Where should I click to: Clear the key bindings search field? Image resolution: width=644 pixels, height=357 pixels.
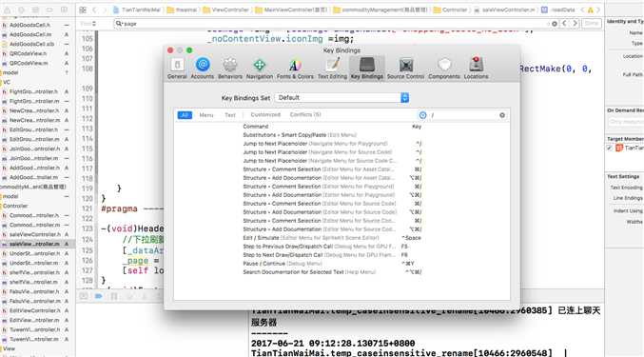click(502, 115)
